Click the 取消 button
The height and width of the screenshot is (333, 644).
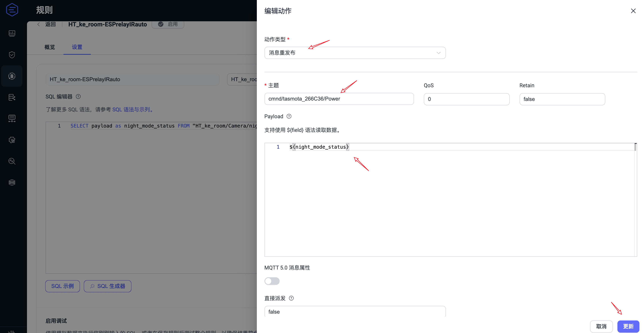click(601, 326)
